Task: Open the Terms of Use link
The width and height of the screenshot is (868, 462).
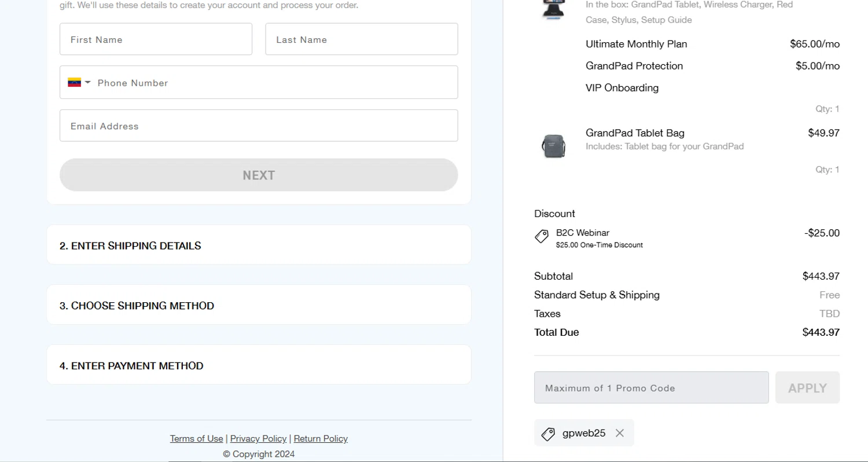Action: pyautogui.click(x=196, y=438)
